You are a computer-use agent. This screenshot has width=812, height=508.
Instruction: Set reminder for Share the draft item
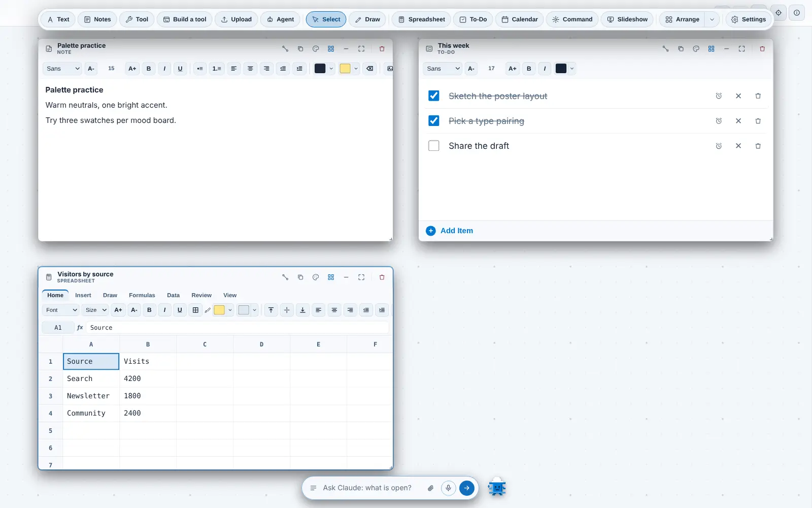(719, 146)
